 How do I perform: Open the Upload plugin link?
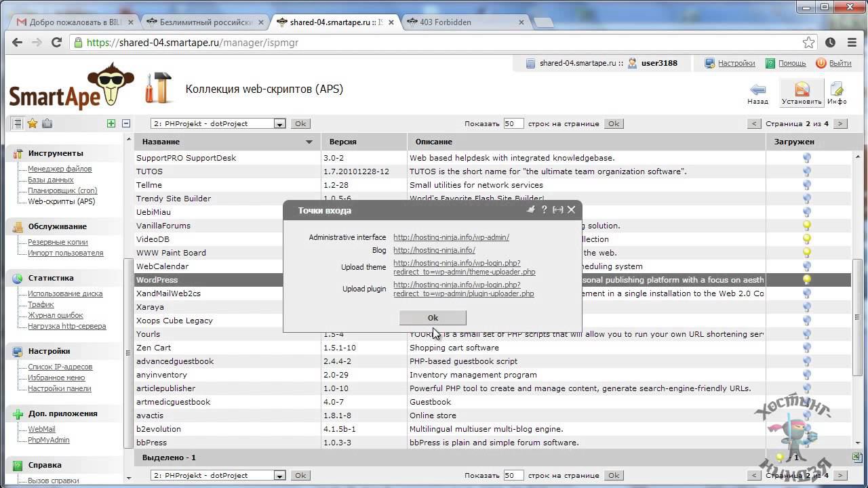coord(464,289)
